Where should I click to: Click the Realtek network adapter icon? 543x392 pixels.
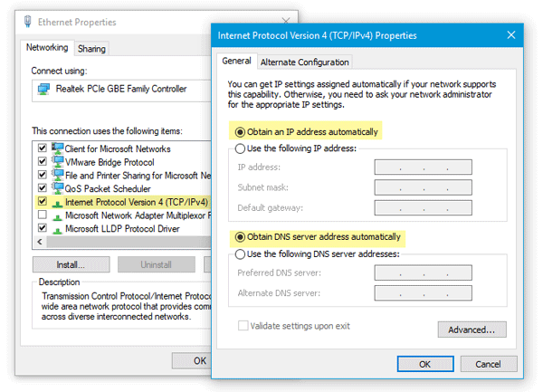click(43, 90)
